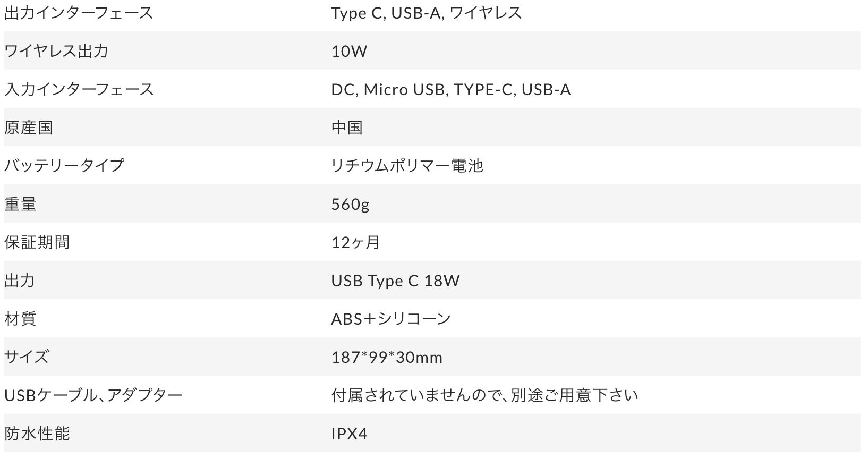Click the 保証期間 label
The image size is (868, 458).
pos(37,242)
